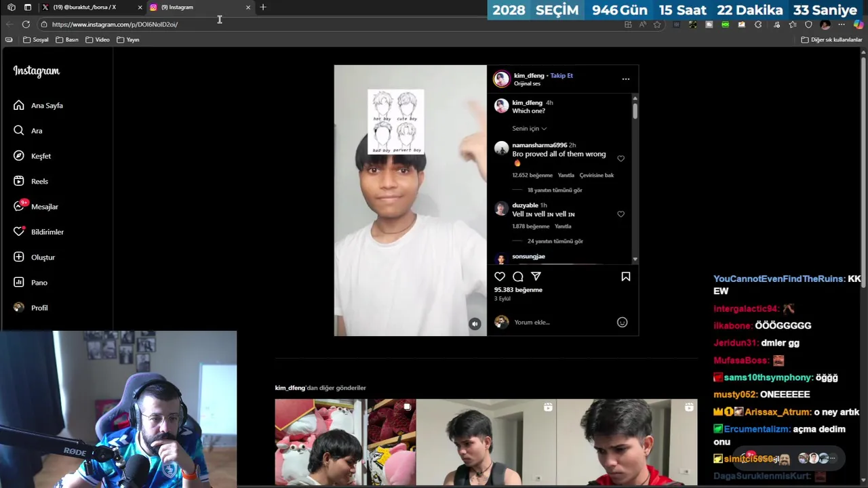Viewport: 868px width, 488px height.
Task: Open the Ara search item
Action: click(28, 131)
